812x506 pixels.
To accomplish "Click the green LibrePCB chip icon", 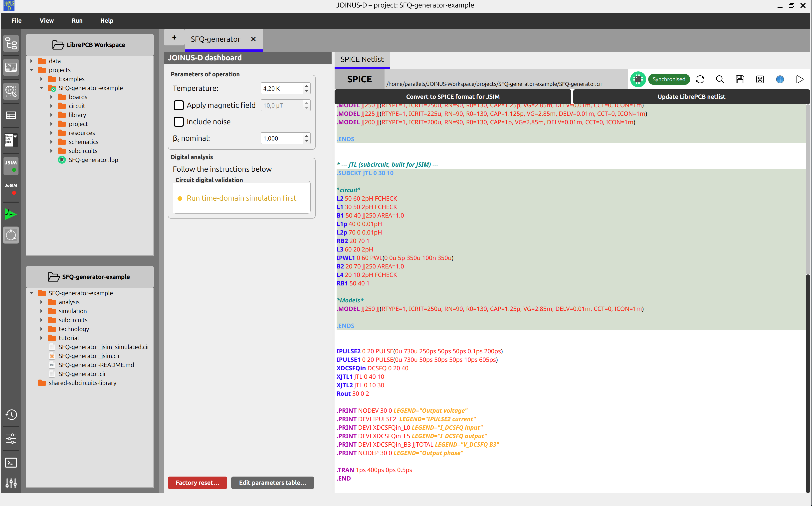I will [638, 79].
